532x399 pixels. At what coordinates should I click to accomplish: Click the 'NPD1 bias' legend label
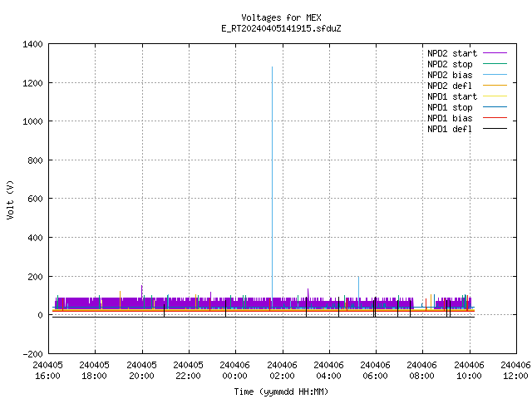coord(450,118)
